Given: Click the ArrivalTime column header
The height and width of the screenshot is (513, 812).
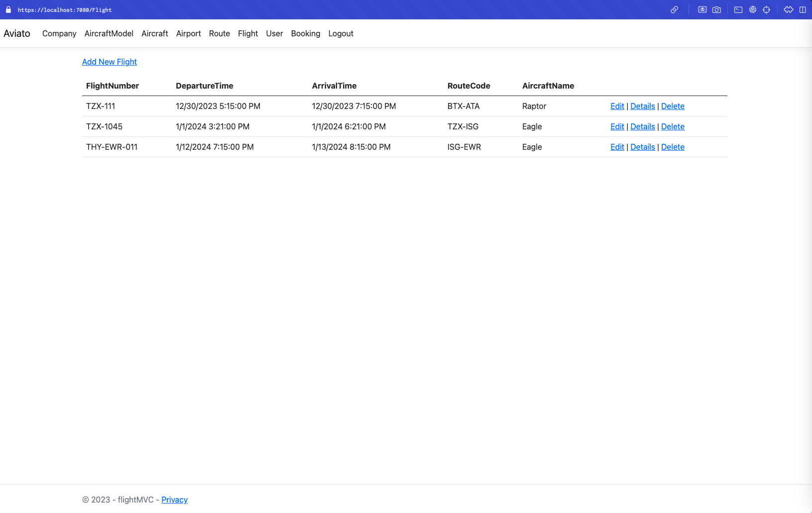Looking at the screenshot, I should tap(334, 86).
